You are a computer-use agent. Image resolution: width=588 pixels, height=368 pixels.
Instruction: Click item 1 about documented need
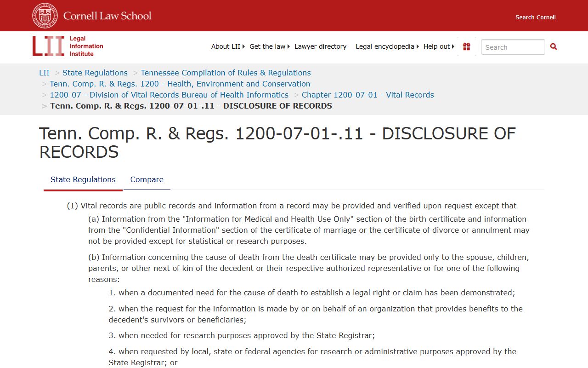(312, 293)
